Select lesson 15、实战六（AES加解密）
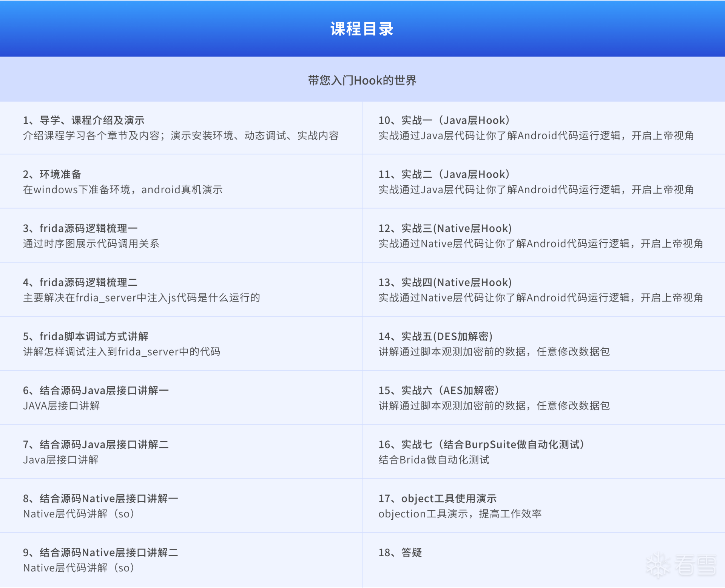 439,390
